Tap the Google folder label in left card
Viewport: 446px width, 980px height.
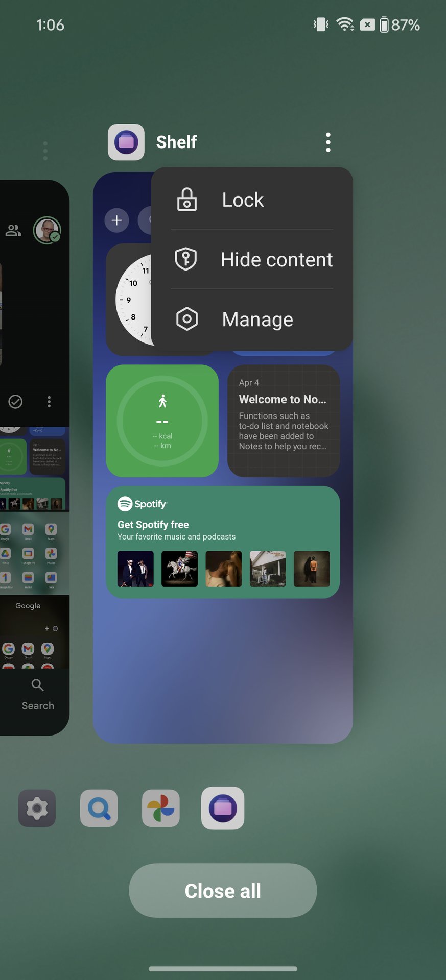point(28,606)
